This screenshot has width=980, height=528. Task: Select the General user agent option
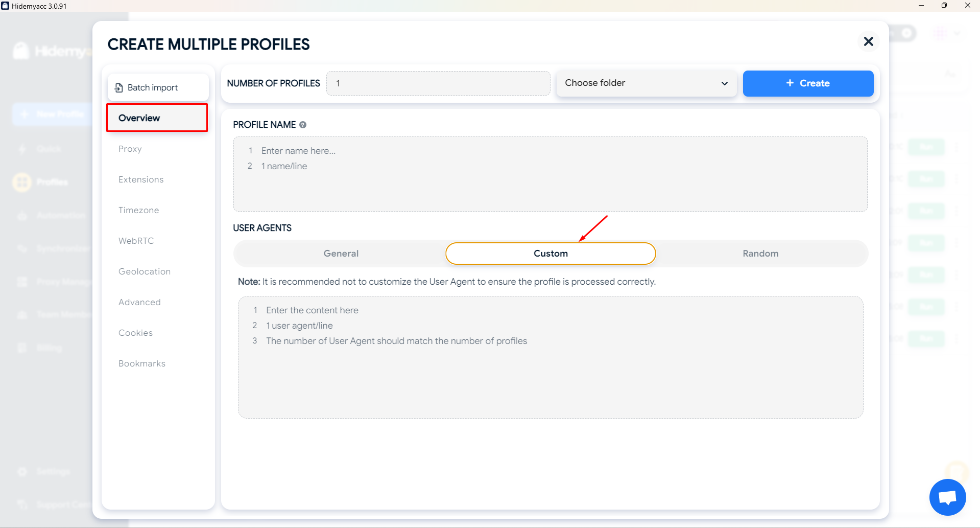(341, 254)
